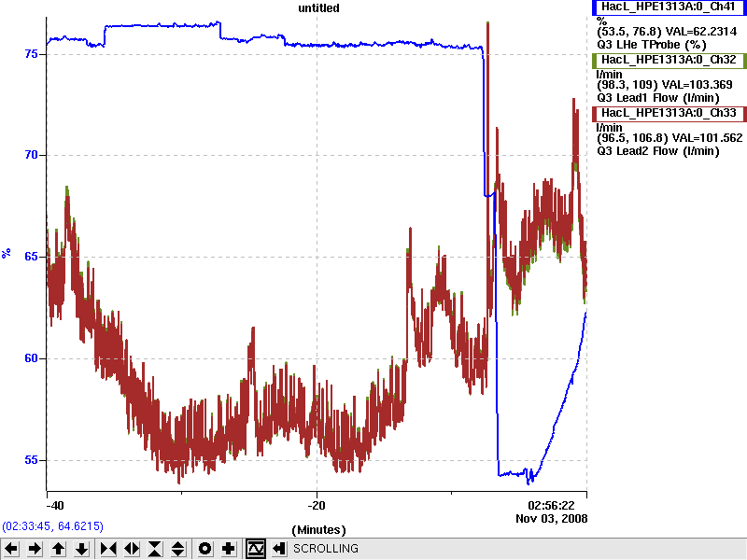
Task: Pan the plot right with arrow button
Action: point(35,549)
